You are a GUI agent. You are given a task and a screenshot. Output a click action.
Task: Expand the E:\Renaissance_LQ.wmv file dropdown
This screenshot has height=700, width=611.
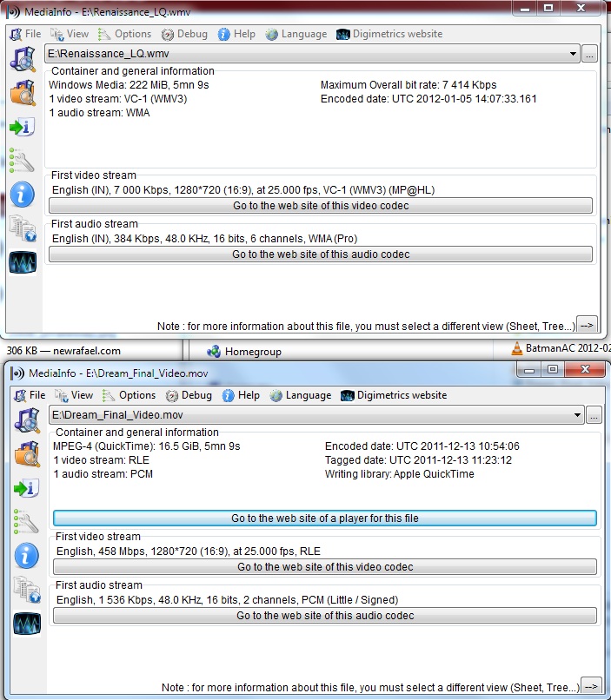click(573, 54)
